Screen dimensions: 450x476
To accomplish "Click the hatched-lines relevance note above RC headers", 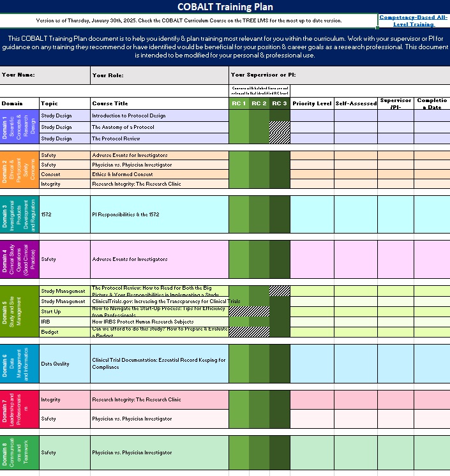I will point(260,91).
